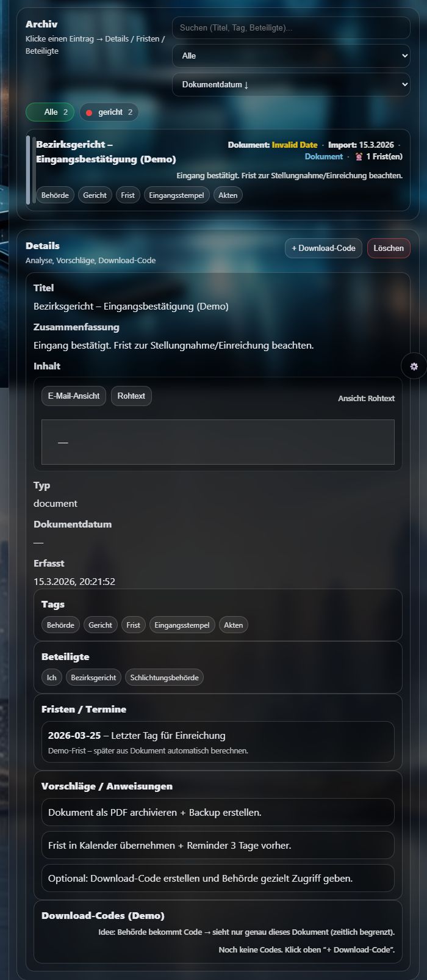Delete the entry with 'Löschen' button

tap(389, 249)
